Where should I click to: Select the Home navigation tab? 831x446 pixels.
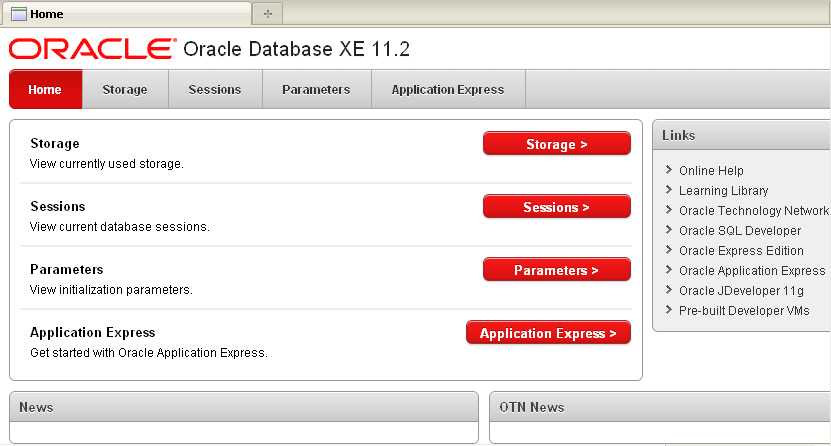(x=45, y=89)
